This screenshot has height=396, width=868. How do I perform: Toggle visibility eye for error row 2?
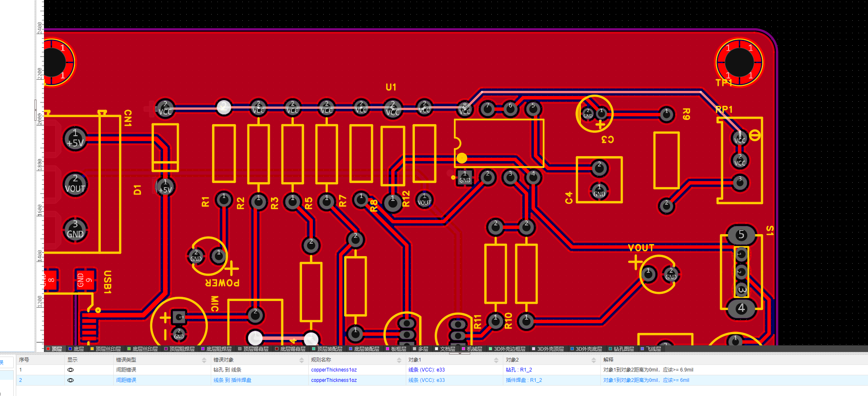(x=71, y=380)
